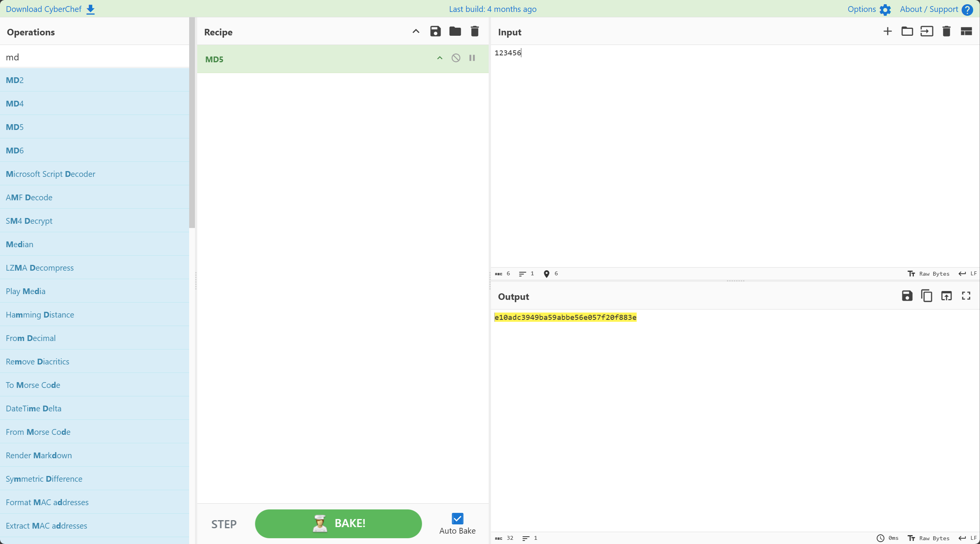Open input character encoding Raw Bytes
The image size is (980, 544).
(x=928, y=274)
